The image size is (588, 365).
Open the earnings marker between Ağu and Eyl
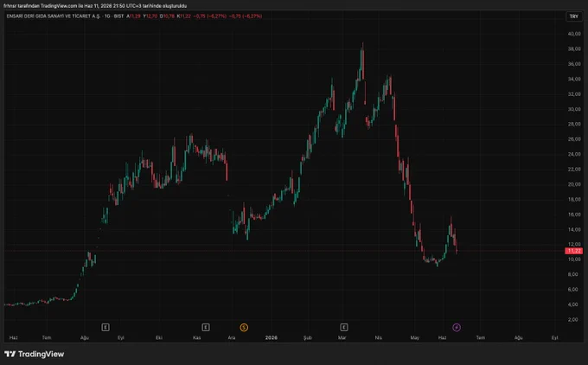105,328
